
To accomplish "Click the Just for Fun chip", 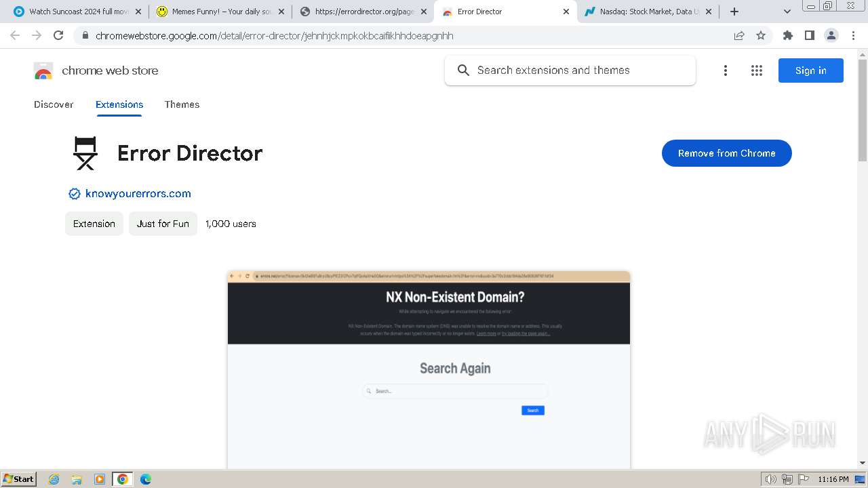I will 163,224.
